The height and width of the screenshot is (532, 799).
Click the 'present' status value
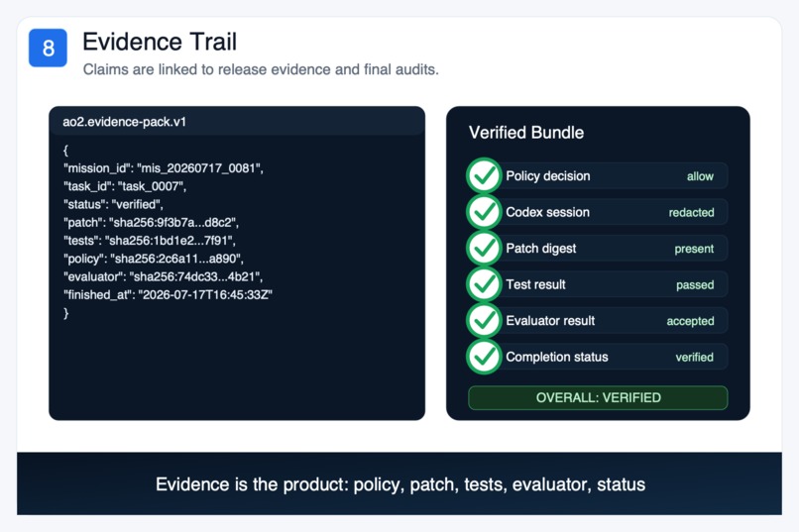(x=694, y=249)
